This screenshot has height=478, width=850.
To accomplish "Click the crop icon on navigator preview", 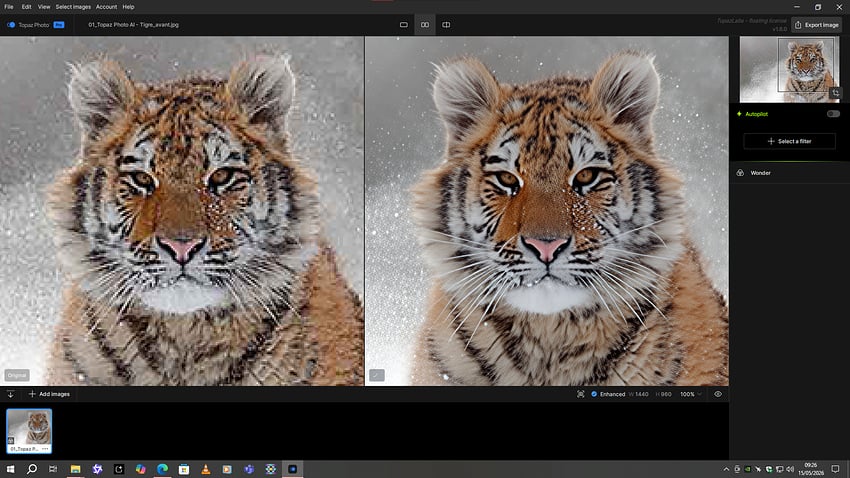I will click(x=835, y=93).
